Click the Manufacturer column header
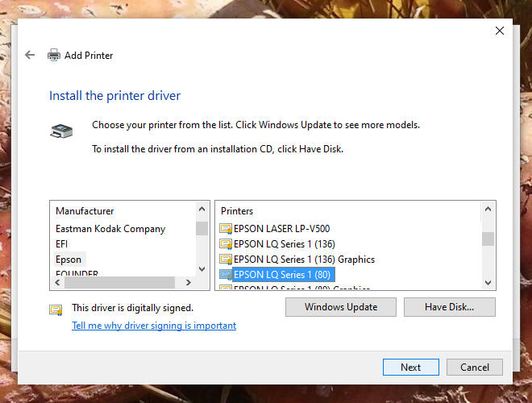The height and width of the screenshot is (403, 532). click(x=85, y=211)
